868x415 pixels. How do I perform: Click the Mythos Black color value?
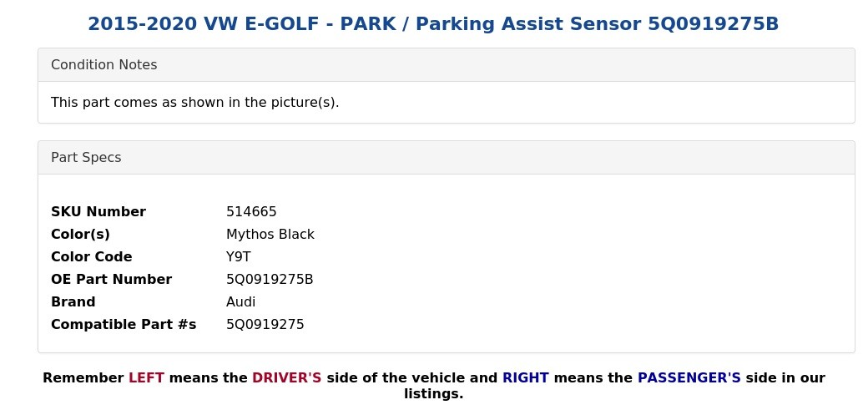point(270,235)
